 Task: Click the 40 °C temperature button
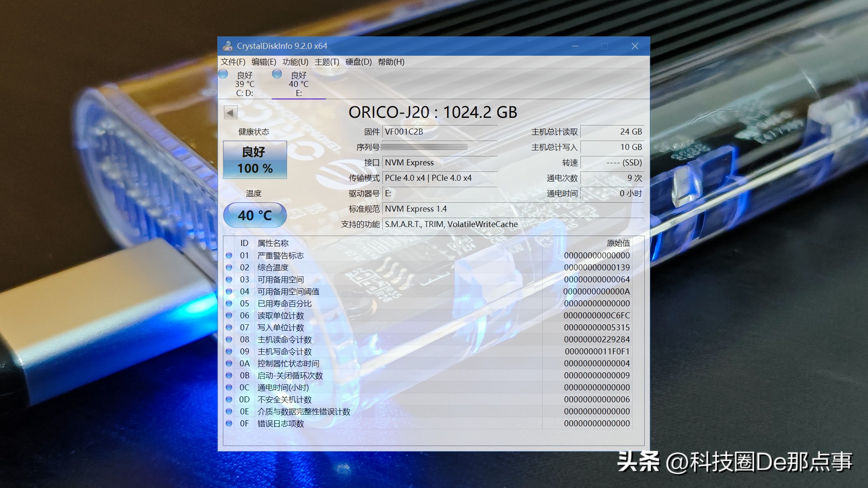pos(255,216)
